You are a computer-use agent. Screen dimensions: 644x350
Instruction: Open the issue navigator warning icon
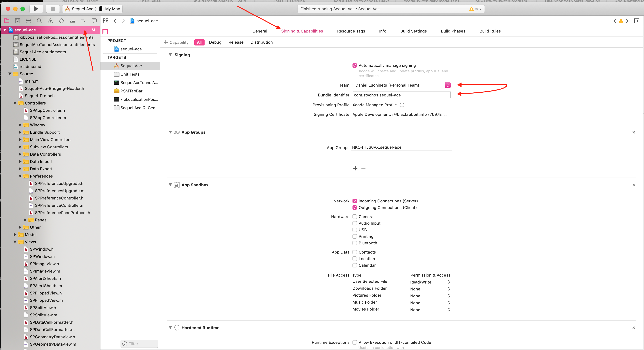point(50,21)
